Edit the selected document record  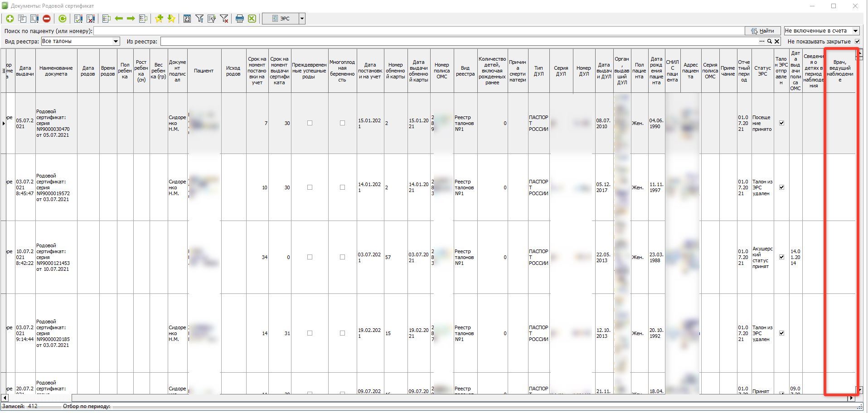(x=34, y=19)
